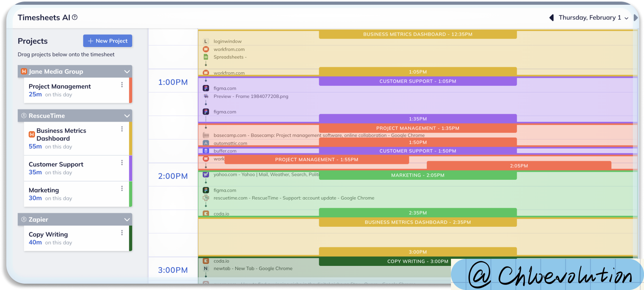Collapse the Jane Media Group section
The image size is (644, 290).
click(x=127, y=72)
